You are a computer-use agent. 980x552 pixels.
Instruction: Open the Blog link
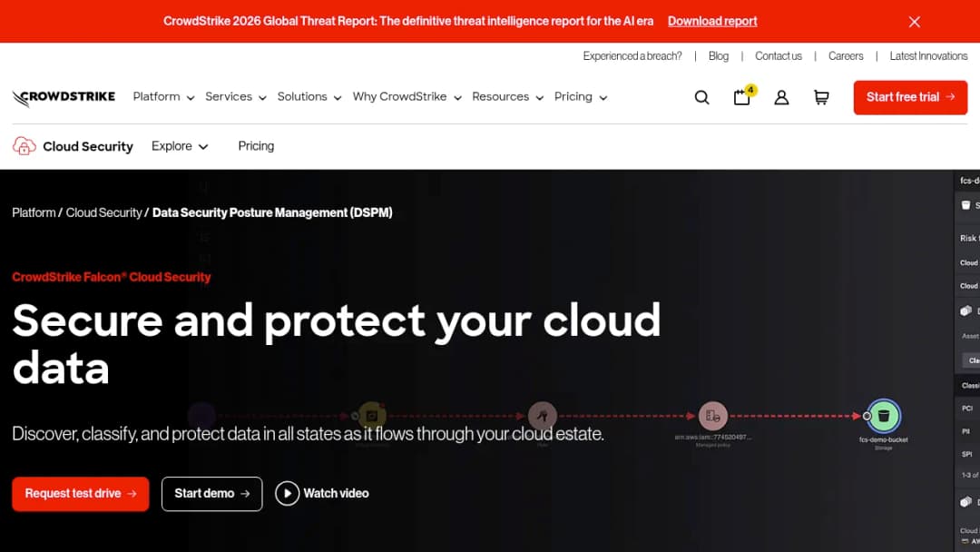point(718,56)
